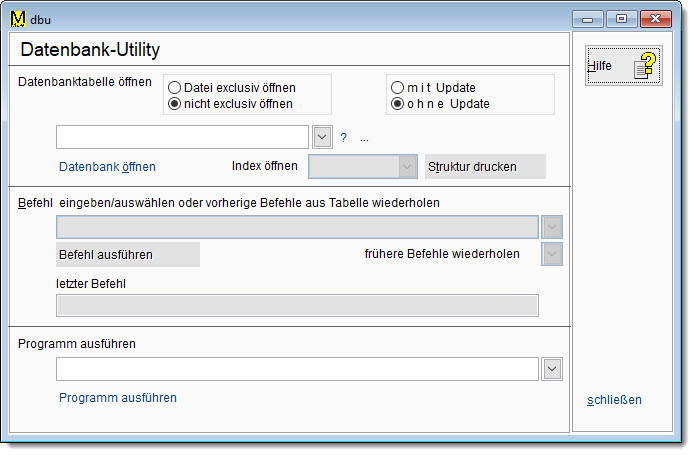Choose 'mit Update' option
This screenshot has width=694, height=455.
pos(398,87)
